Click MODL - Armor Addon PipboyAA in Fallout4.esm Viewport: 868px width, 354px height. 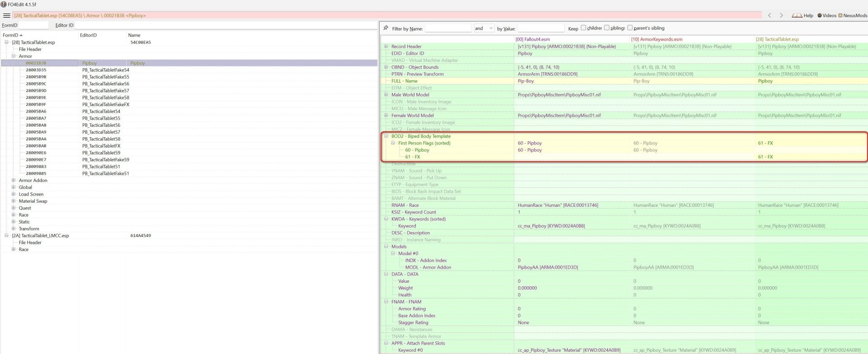tap(547, 267)
